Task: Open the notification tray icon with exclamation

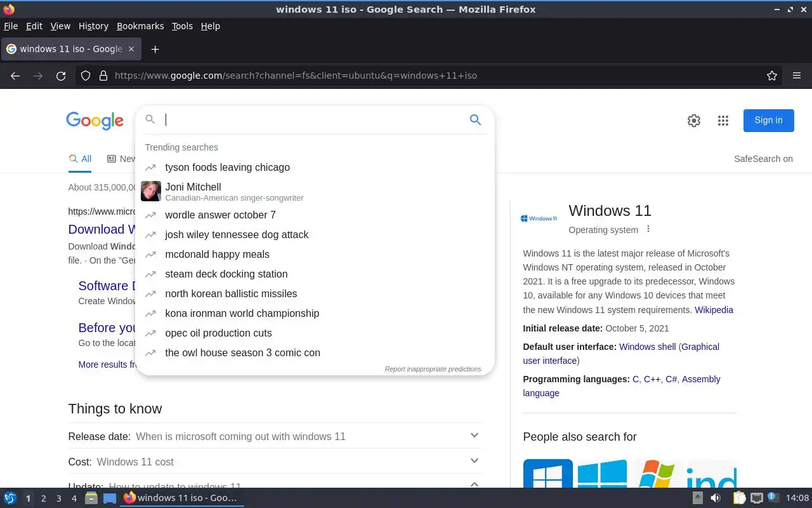Action: coord(773,497)
